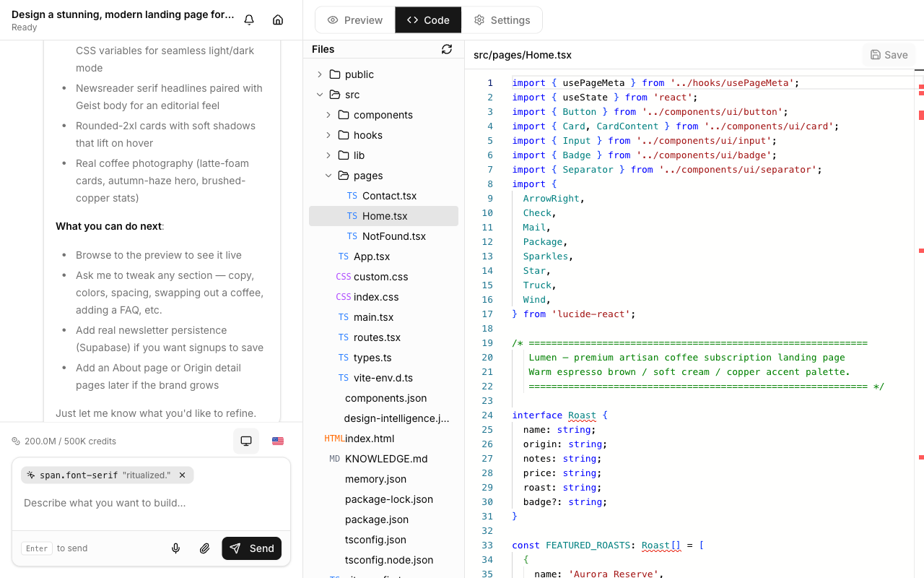The height and width of the screenshot is (578, 924).
Task: Send the chat message
Action: (x=252, y=548)
